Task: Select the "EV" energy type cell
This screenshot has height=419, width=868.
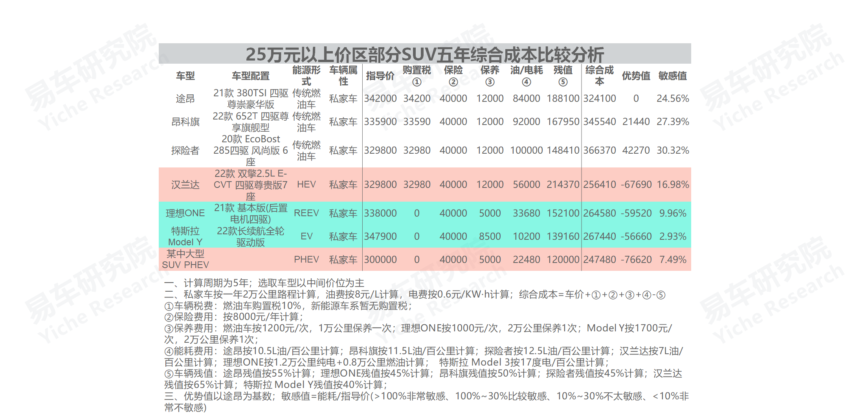Action: (x=306, y=237)
